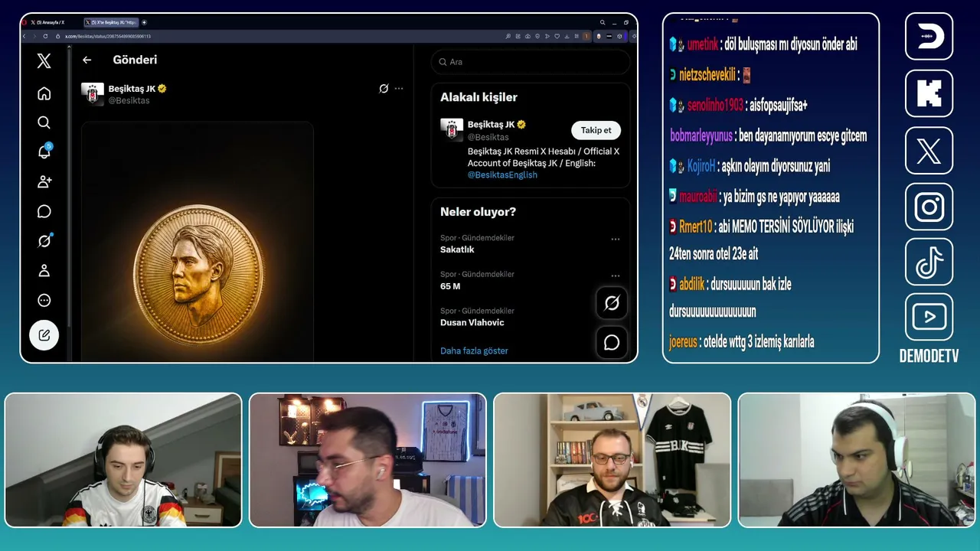Open the follow people icon in sidebar
The height and width of the screenshot is (551, 980).
coord(44,181)
